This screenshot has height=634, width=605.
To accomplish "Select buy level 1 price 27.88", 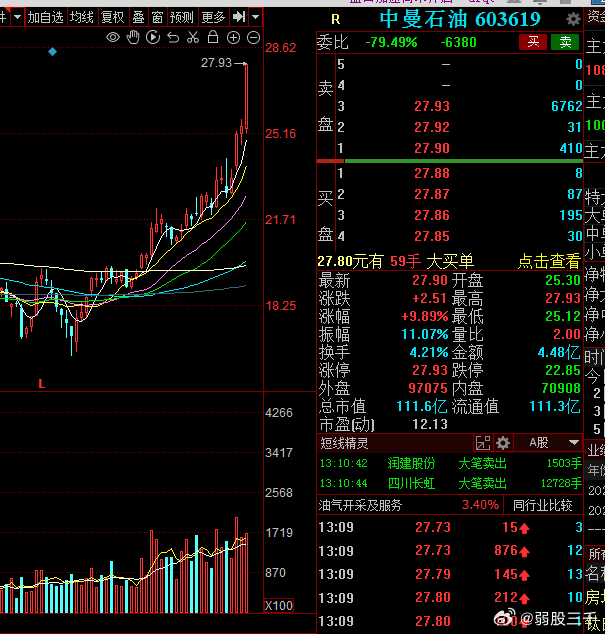I will (432, 173).
